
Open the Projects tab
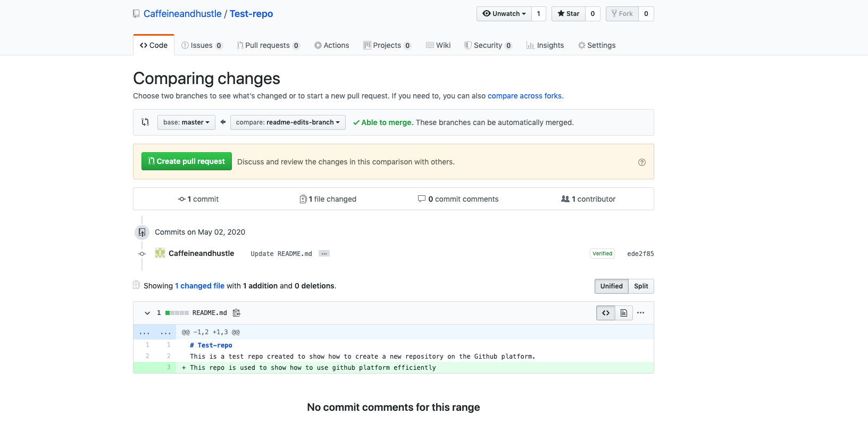(x=387, y=45)
